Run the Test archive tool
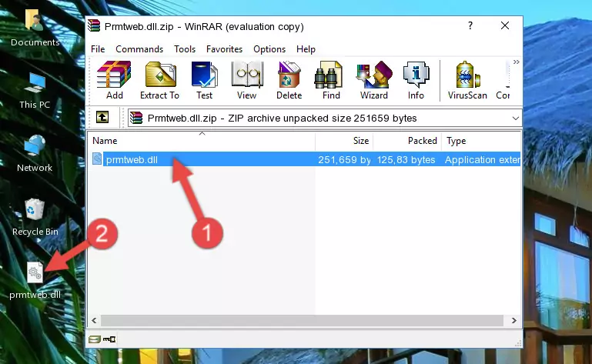This screenshot has height=364, width=592. tap(204, 81)
